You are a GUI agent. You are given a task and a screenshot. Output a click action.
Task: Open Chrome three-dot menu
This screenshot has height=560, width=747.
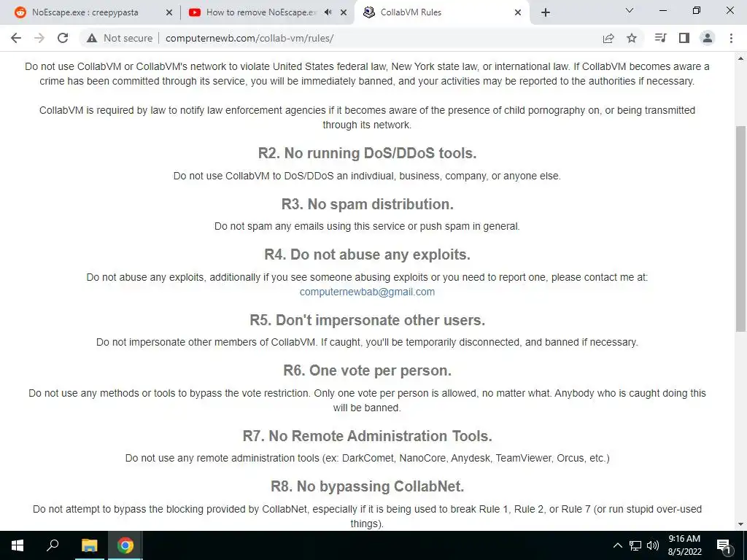[731, 38]
